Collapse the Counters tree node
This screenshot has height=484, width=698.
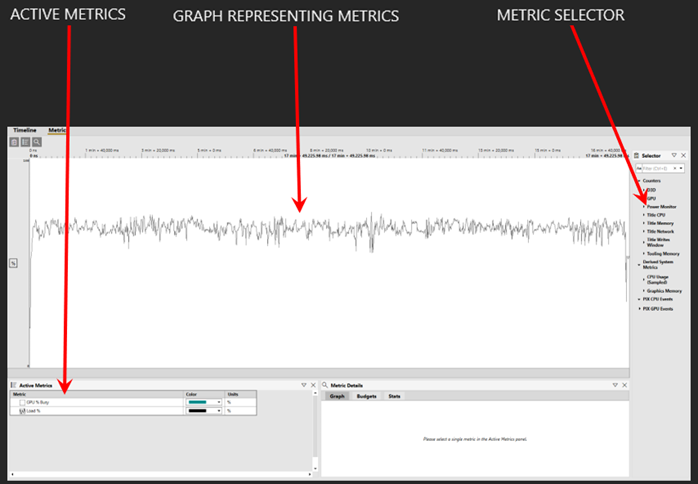tap(639, 181)
